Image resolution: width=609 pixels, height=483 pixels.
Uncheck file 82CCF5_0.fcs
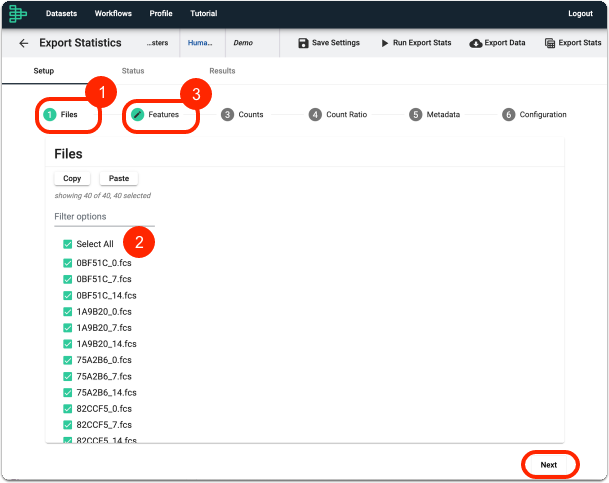[x=68, y=409]
